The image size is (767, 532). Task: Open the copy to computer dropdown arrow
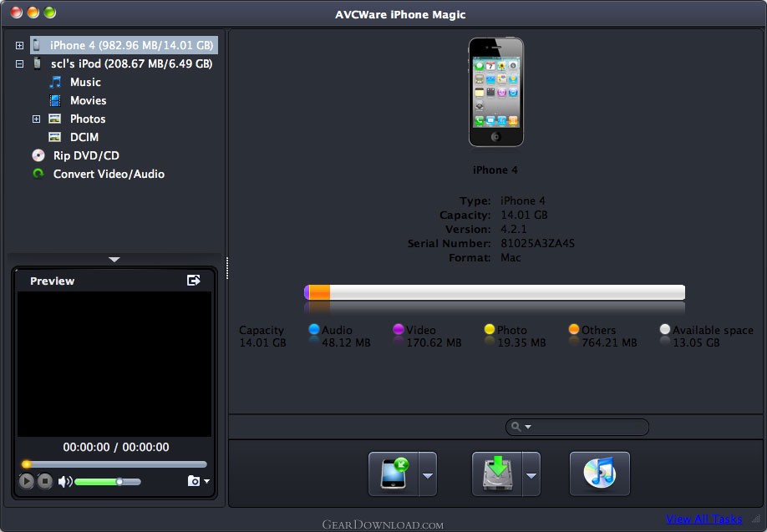531,474
